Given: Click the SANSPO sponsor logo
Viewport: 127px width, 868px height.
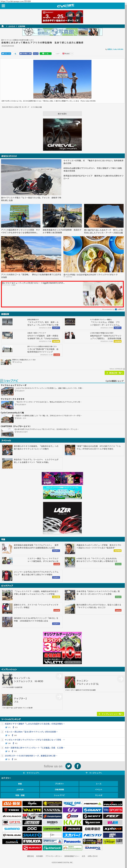Looking at the screenshot, I should click(x=93, y=848).
